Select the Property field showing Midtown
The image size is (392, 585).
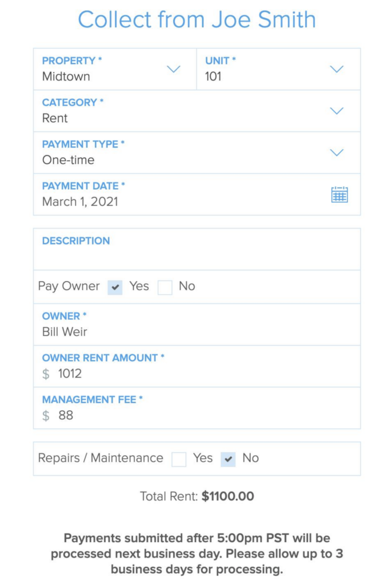pyautogui.click(x=115, y=69)
